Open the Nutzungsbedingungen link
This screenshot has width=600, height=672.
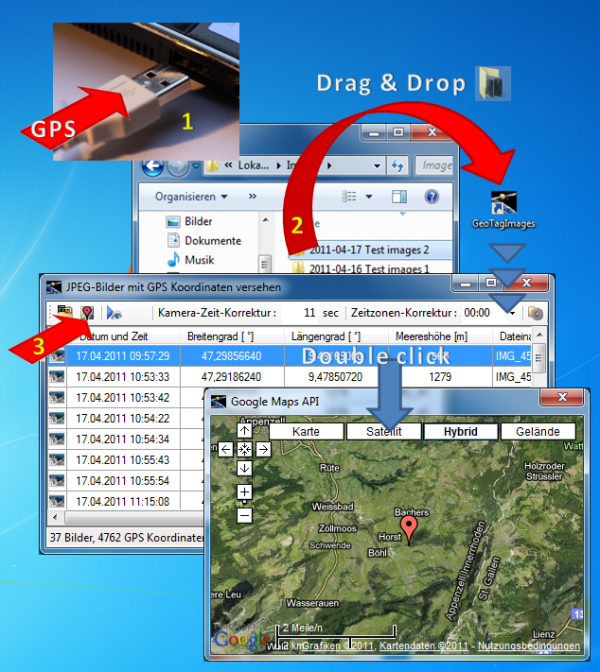point(528,645)
